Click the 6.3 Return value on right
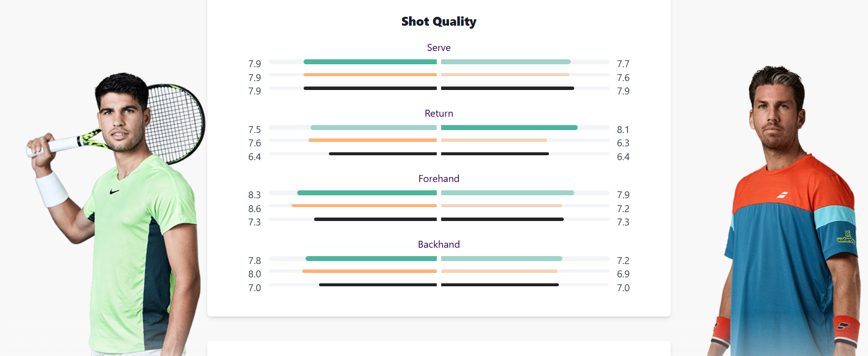The height and width of the screenshot is (356, 868). pos(623,143)
